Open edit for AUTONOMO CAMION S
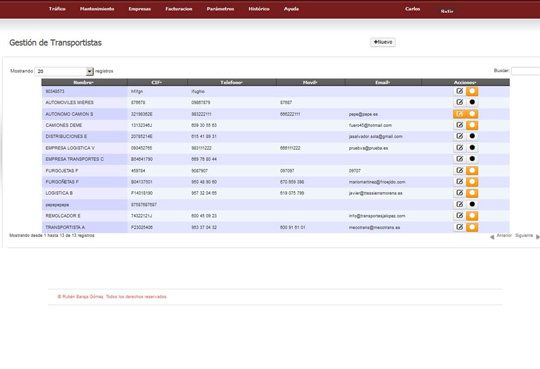 (459, 114)
